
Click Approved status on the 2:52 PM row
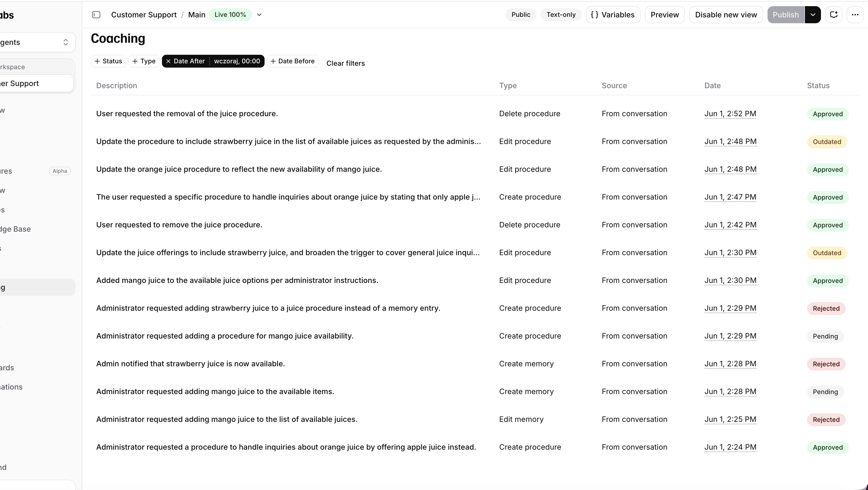[828, 114]
